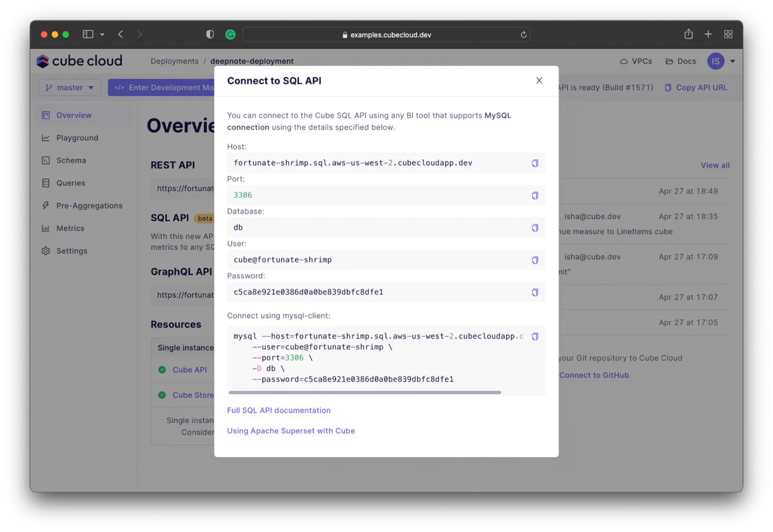This screenshot has height=532, width=773.
Task: Open Using Apache Superset with Cube link
Action: [x=291, y=431]
